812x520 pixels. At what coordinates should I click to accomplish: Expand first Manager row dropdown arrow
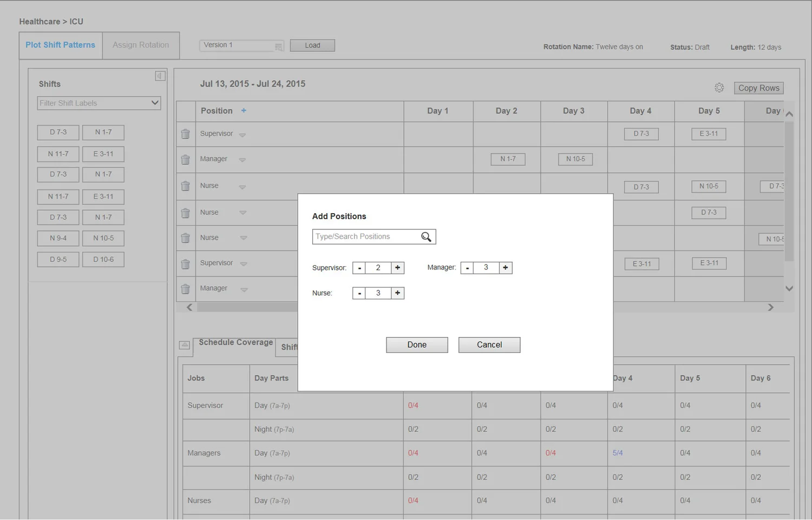(x=243, y=160)
